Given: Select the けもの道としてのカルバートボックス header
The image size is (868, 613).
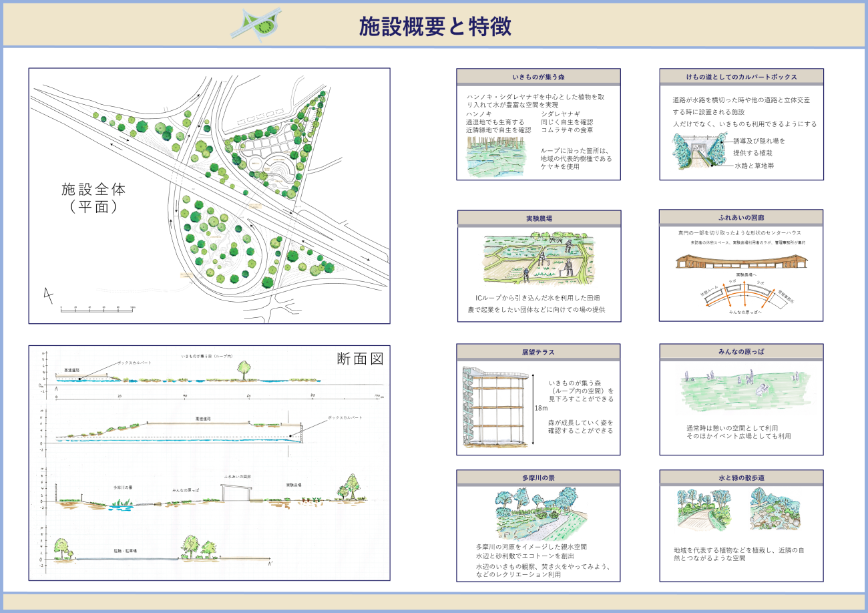Looking at the screenshot, I should (x=741, y=76).
